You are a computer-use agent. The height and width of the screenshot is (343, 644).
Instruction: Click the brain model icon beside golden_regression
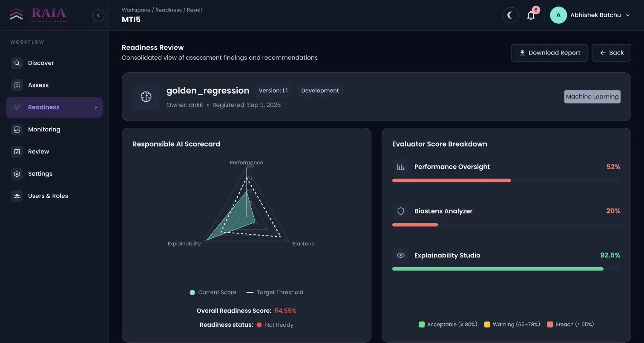[x=146, y=97]
